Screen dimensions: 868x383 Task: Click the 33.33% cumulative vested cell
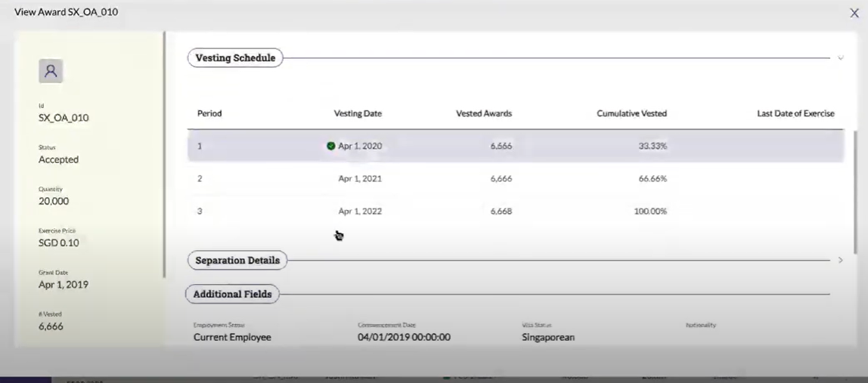652,146
